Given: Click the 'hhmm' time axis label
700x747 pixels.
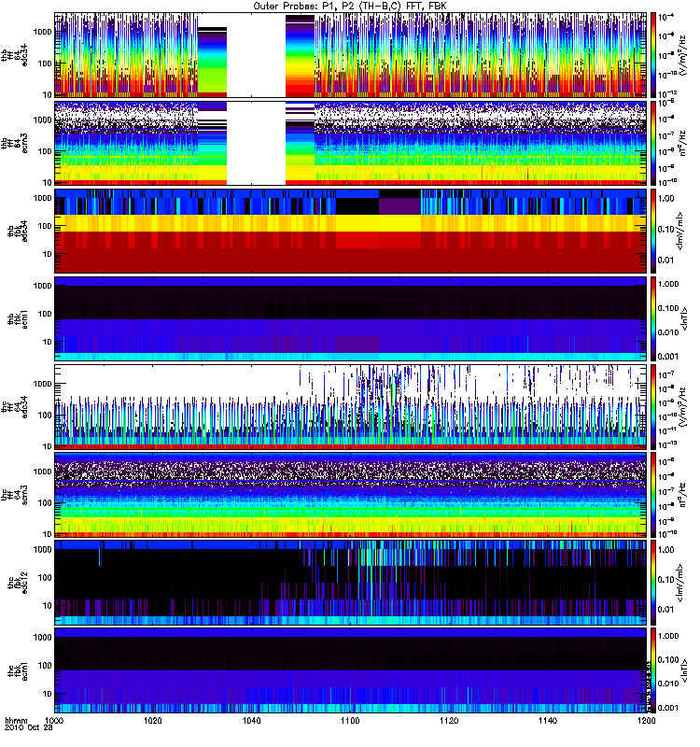Looking at the screenshot, I should point(16,720).
